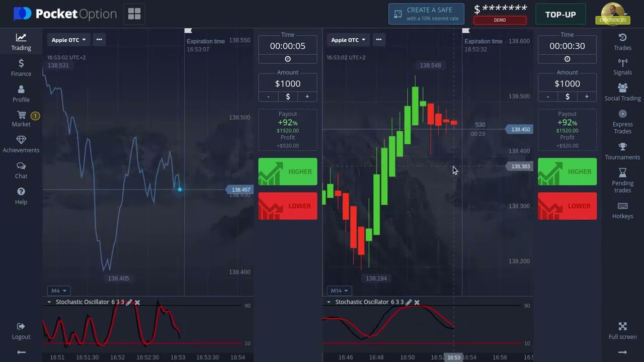Open the Signals panel

622,67
